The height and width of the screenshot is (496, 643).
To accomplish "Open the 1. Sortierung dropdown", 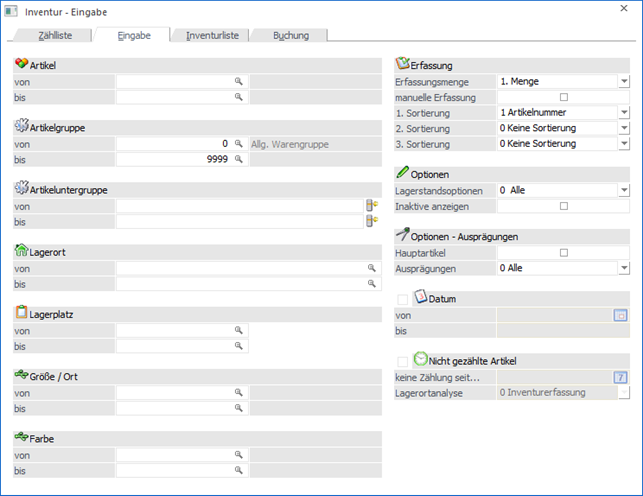I will tap(623, 113).
